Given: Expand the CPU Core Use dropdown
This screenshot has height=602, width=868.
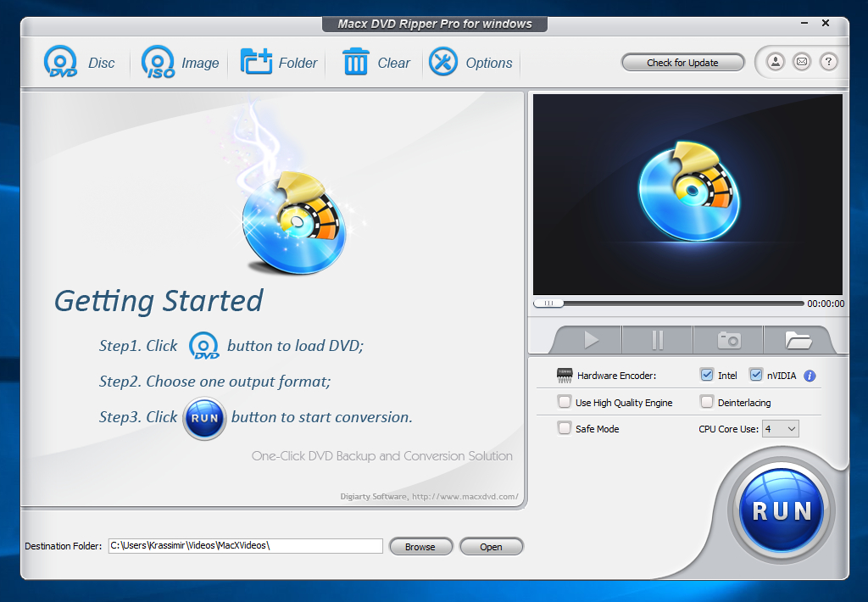Looking at the screenshot, I should pyautogui.click(x=781, y=429).
